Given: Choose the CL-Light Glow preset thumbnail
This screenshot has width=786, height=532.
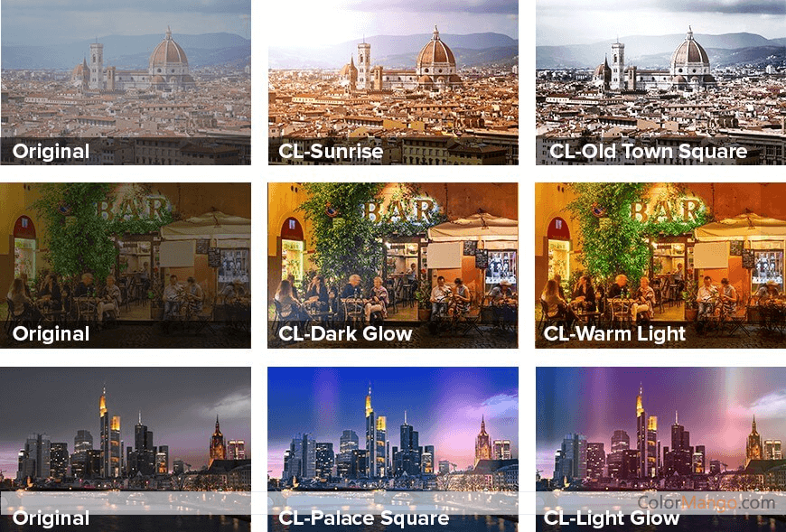Looking at the screenshot, I should [x=660, y=449].
